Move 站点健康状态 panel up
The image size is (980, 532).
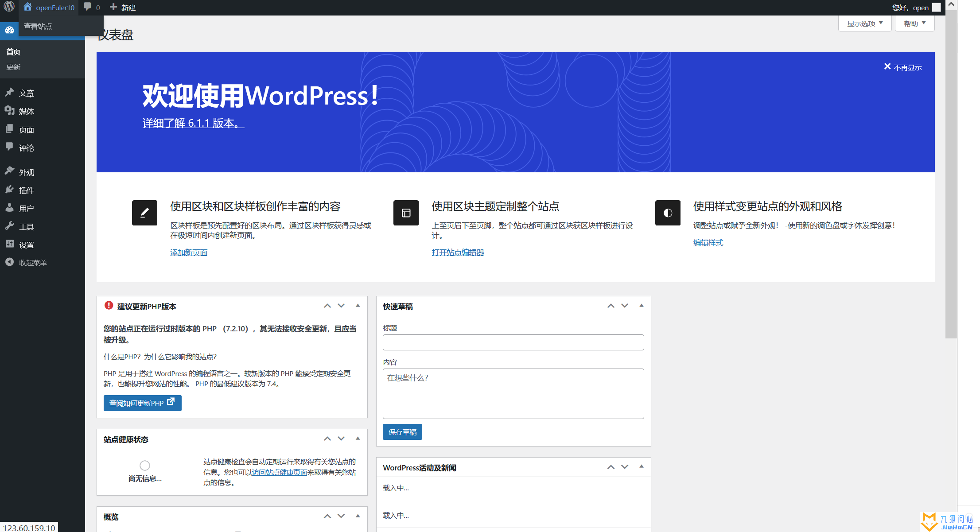coord(327,439)
